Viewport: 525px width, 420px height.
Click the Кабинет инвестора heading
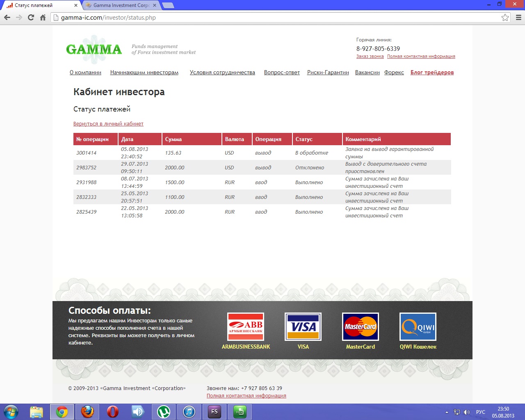(119, 92)
